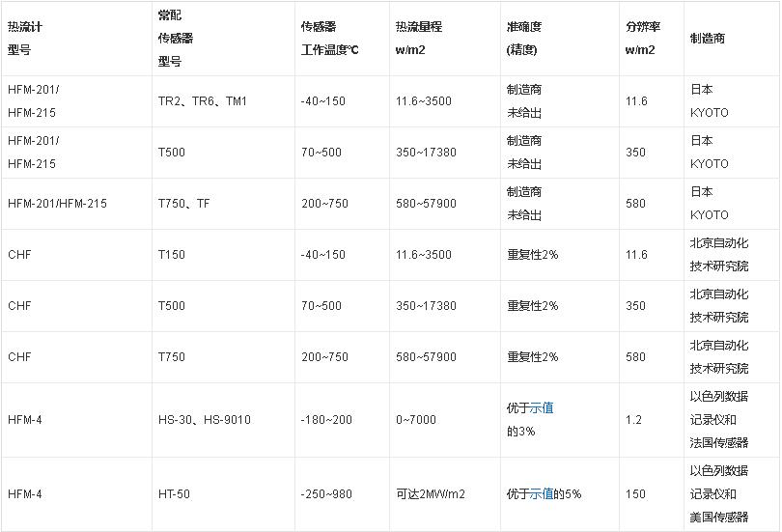Image resolution: width=782 pixels, height=532 pixels.
Task: Click the 传感器工作温度 column header
Action: 330,39
